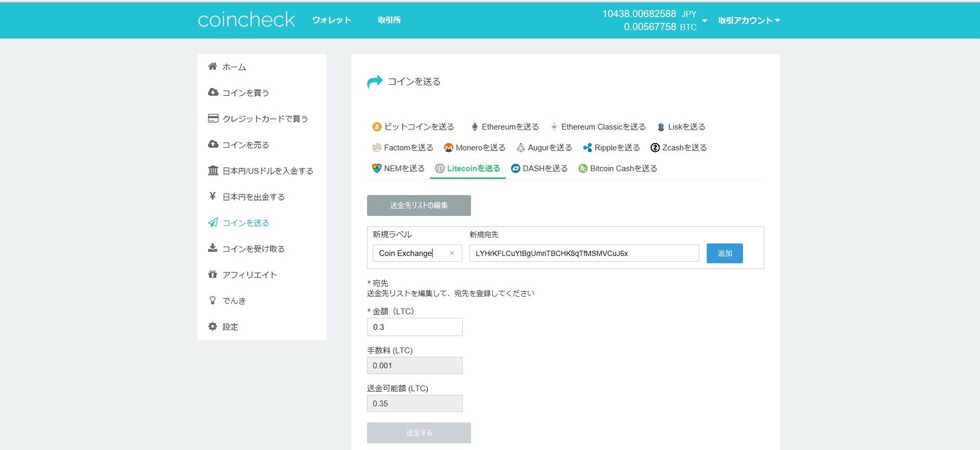Switch to the Liskを送る tab
This screenshot has width=980, height=450.
coord(681,126)
